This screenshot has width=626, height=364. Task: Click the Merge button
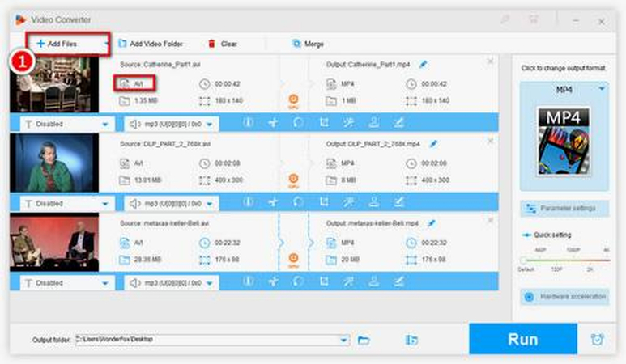[308, 44]
